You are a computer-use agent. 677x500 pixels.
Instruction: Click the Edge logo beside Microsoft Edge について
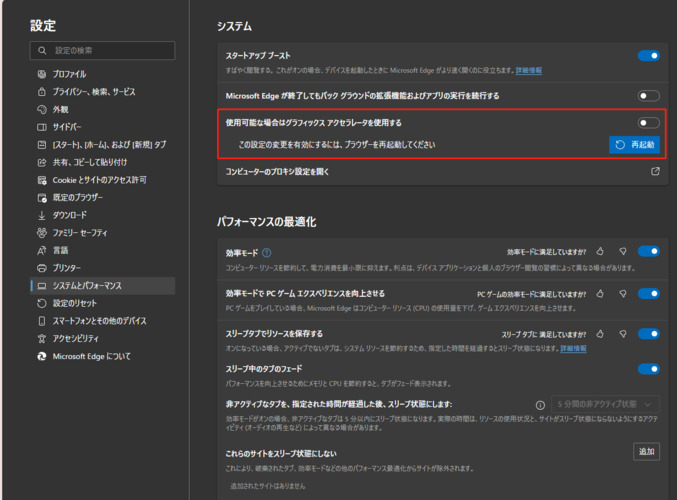click(41, 356)
